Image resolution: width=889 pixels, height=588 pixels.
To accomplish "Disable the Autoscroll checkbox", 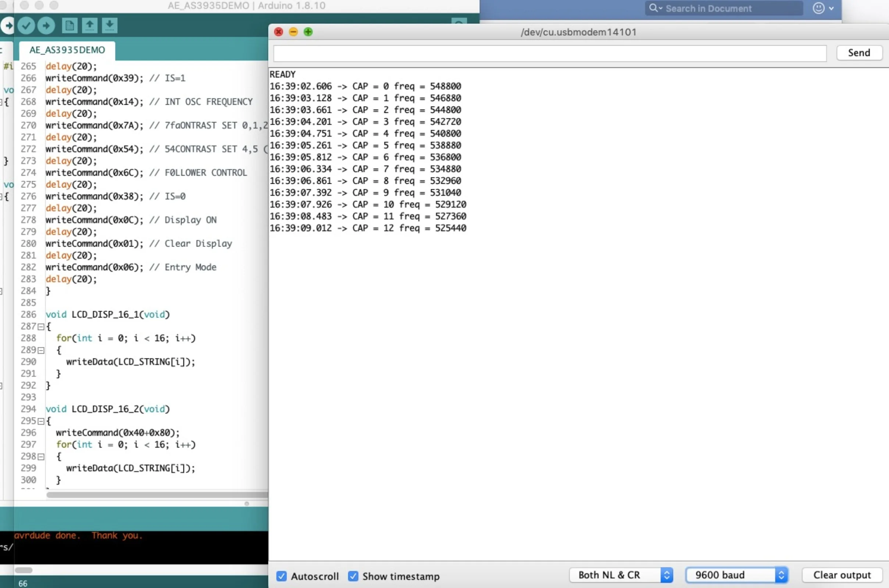I will click(281, 576).
